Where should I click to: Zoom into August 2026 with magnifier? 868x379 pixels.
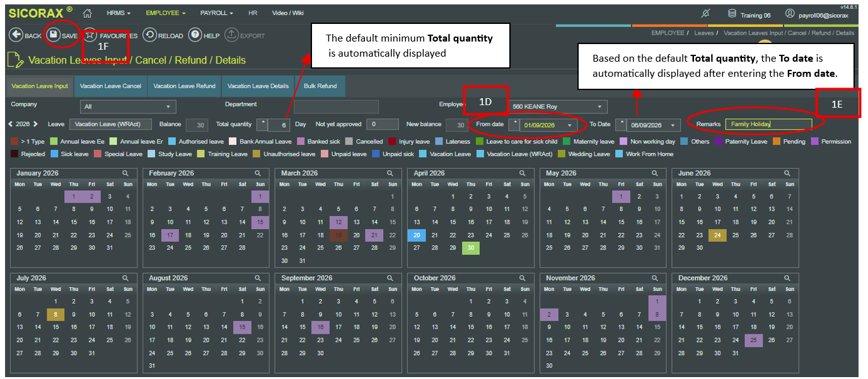coord(257,278)
